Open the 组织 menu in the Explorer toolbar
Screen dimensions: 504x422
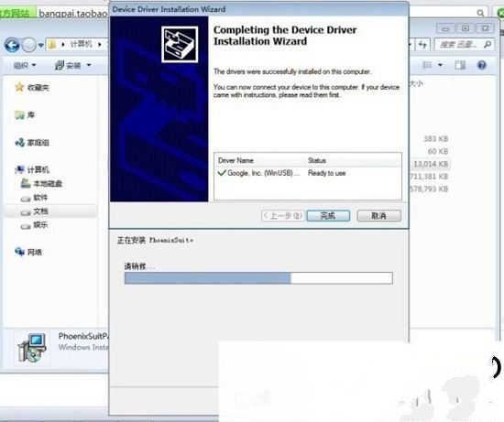click(25, 65)
